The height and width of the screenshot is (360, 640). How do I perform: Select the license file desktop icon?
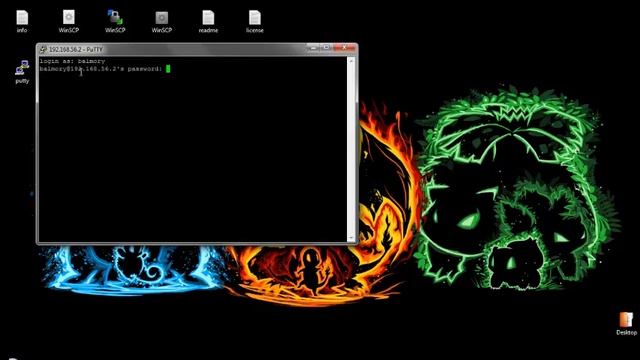(x=255, y=21)
